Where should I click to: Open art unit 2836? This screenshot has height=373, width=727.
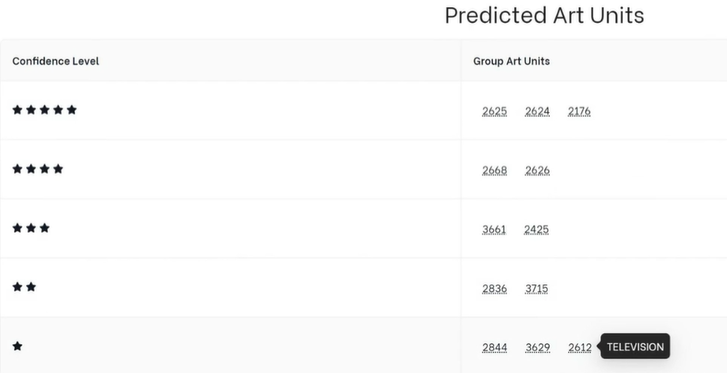click(494, 289)
